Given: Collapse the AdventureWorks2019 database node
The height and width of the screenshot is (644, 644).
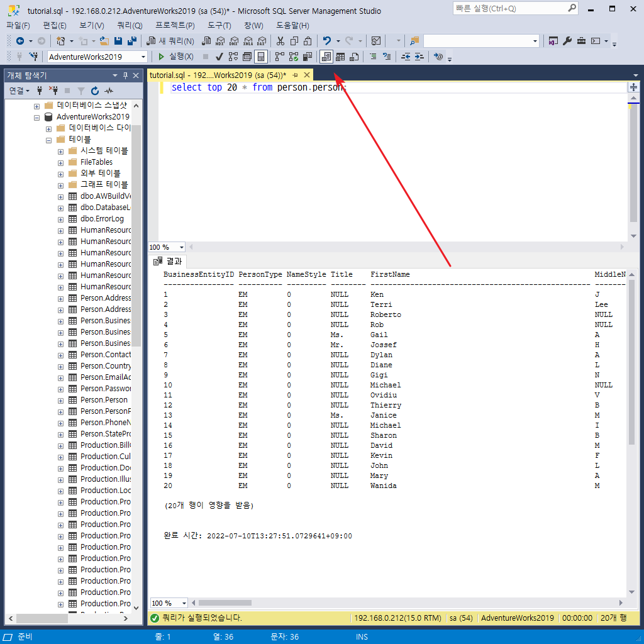Looking at the screenshot, I should click(36, 118).
